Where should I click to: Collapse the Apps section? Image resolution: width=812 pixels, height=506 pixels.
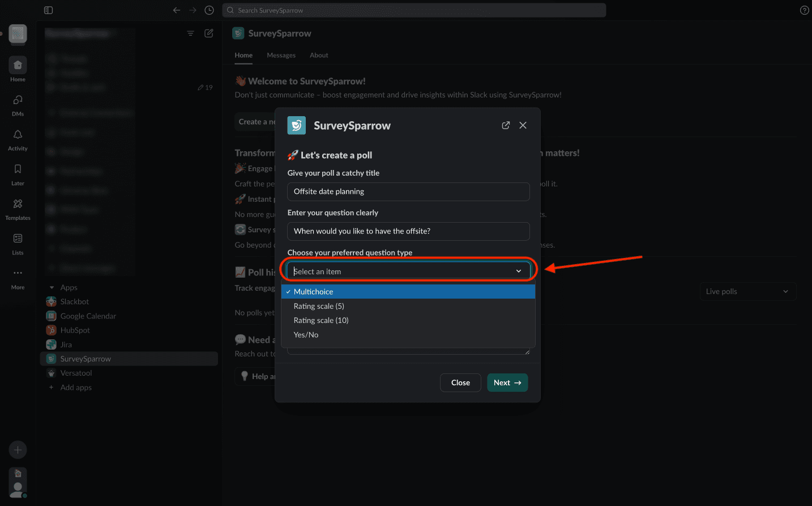52,288
